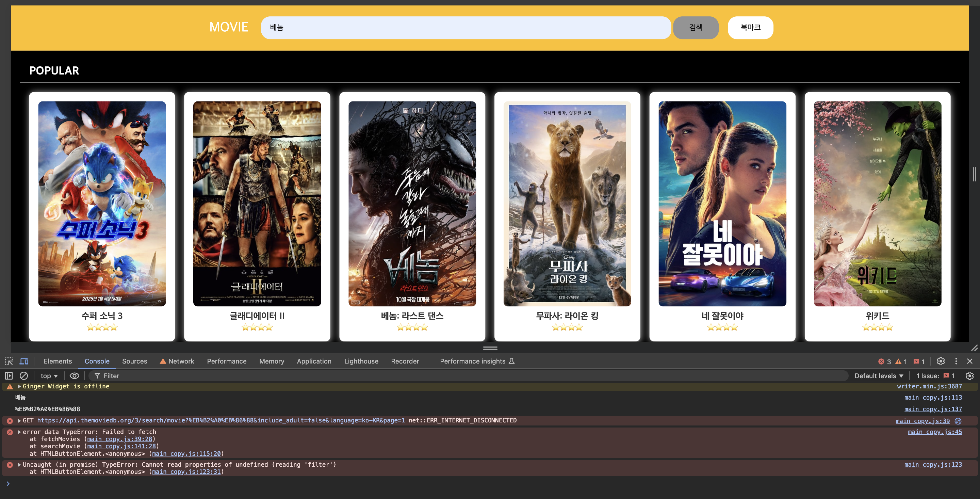980x499 pixels.
Task: Click the 북마크 bookmark button
Action: 750,28
